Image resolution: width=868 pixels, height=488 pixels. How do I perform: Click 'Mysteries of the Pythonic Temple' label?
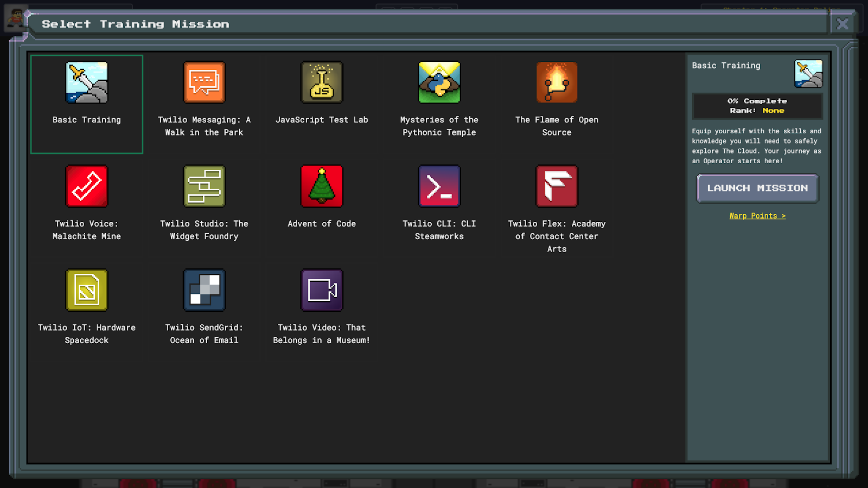coord(439,126)
